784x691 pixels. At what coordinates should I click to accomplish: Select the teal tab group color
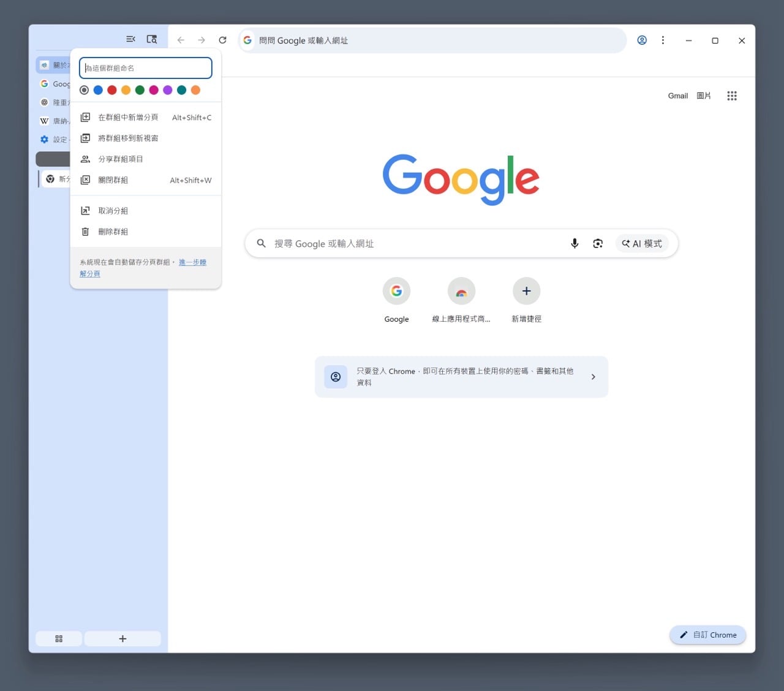[x=181, y=90]
